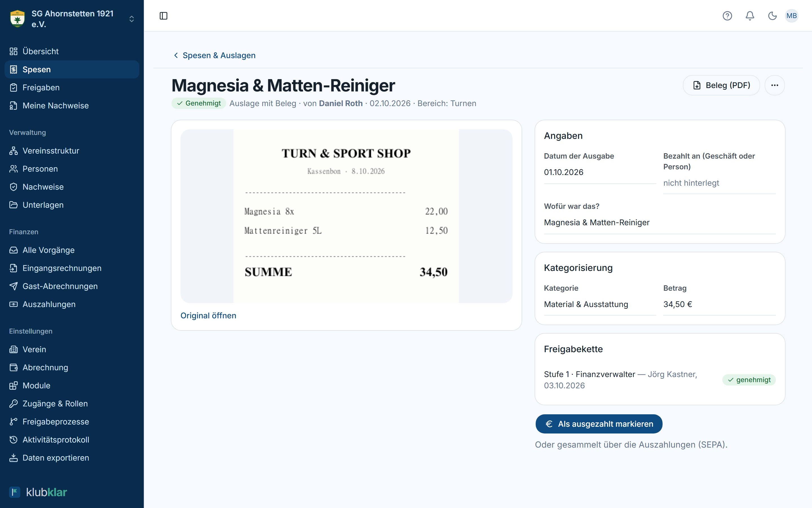This screenshot has height=508, width=812.
Task: Expand the club switcher chevrons
Action: click(132, 19)
